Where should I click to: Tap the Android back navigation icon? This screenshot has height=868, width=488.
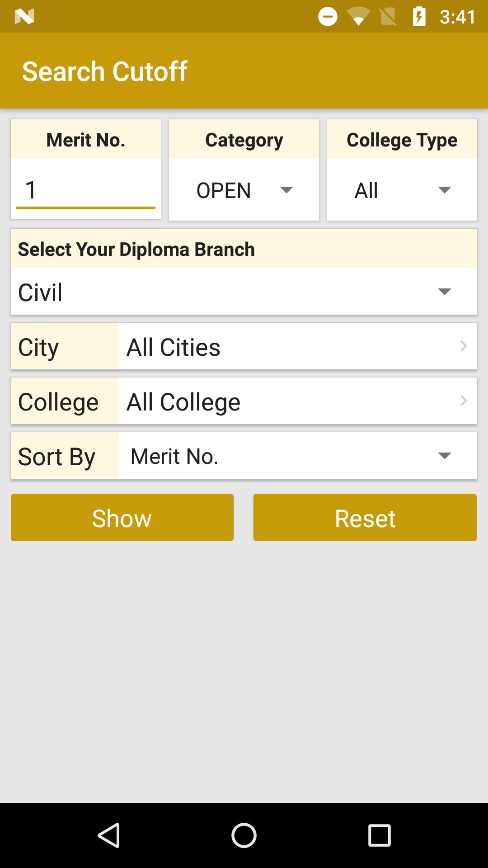tap(109, 835)
